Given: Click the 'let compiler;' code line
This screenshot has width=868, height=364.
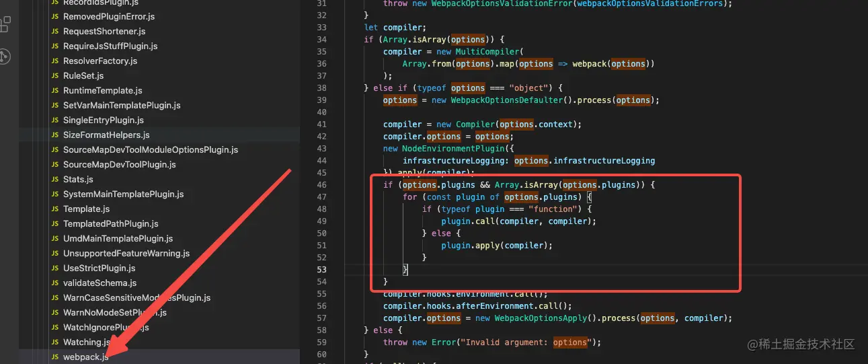Looking at the screenshot, I should (x=395, y=28).
